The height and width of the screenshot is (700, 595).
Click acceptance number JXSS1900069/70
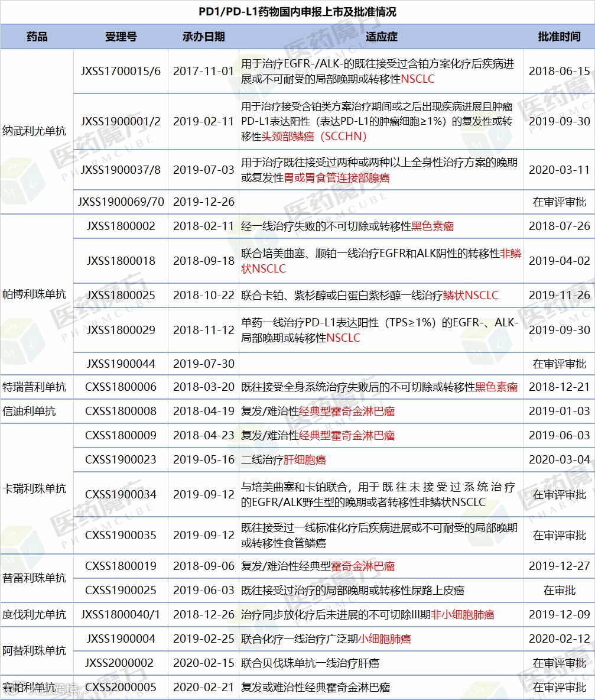click(x=121, y=202)
